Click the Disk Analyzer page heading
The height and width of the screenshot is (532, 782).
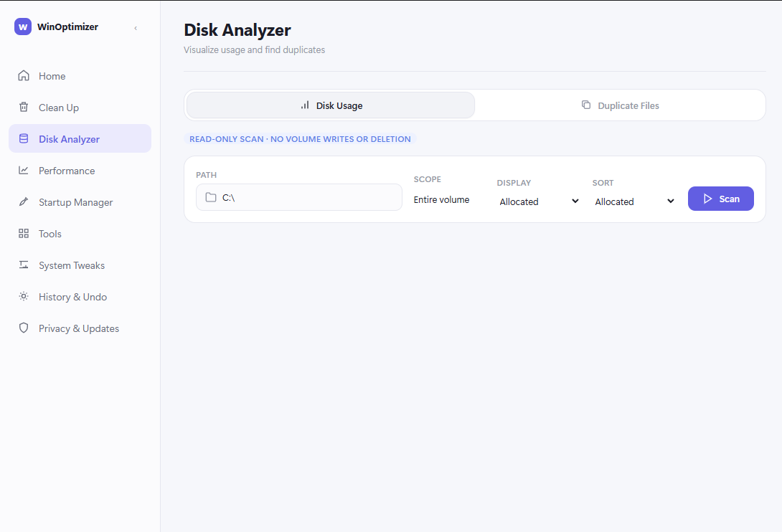(x=237, y=30)
